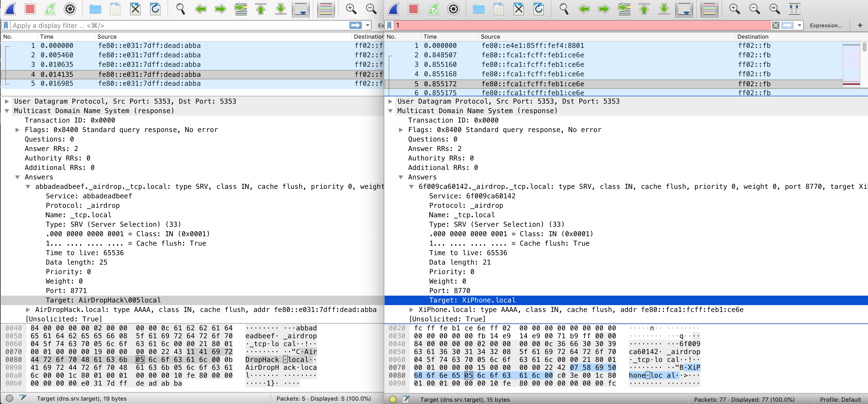Toggle auto-scroll during live capture in the left window
Image resolution: width=868 pixels, height=404 pixels.
click(x=300, y=9)
